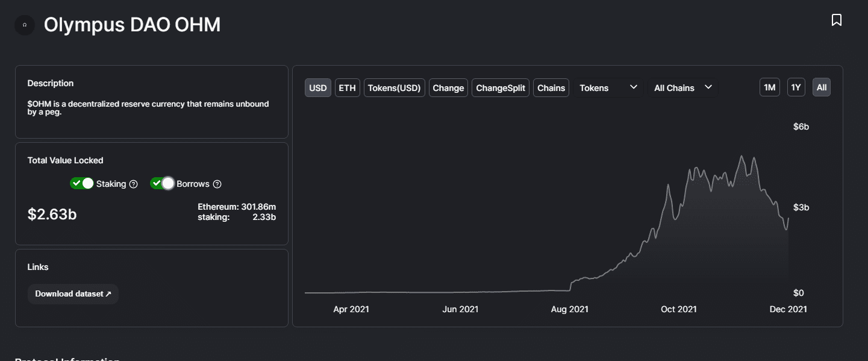Disable the Staking toggle
Viewport: 868px width, 361px height.
coord(83,183)
